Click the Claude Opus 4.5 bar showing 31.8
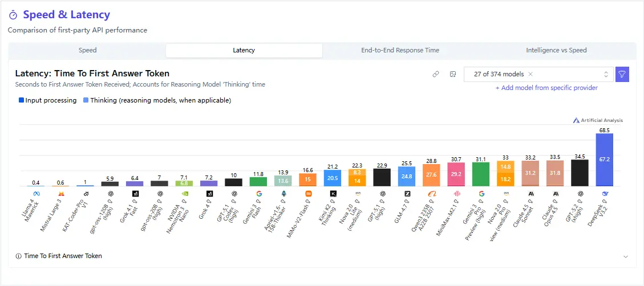This screenshot has width=644, height=286. (x=555, y=173)
